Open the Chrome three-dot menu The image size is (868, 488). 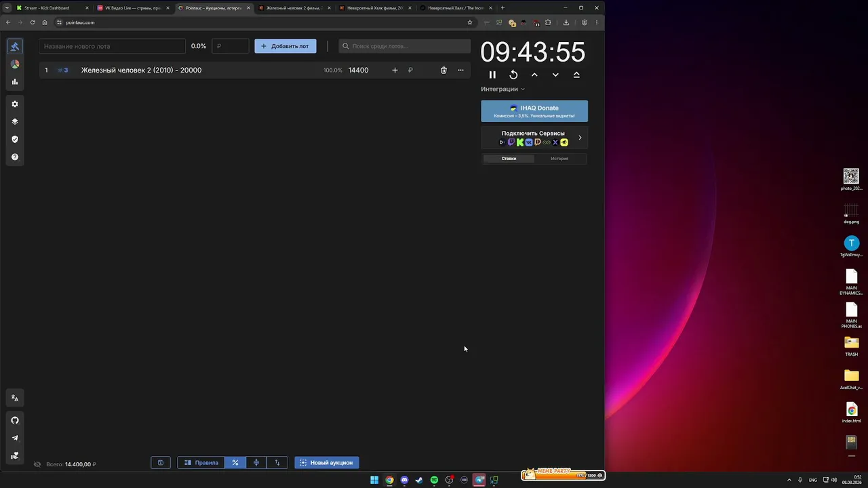(597, 22)
